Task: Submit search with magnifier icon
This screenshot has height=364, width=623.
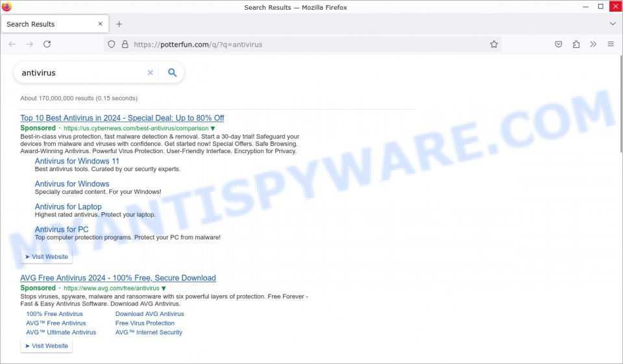Action: [x=172, y=73]
